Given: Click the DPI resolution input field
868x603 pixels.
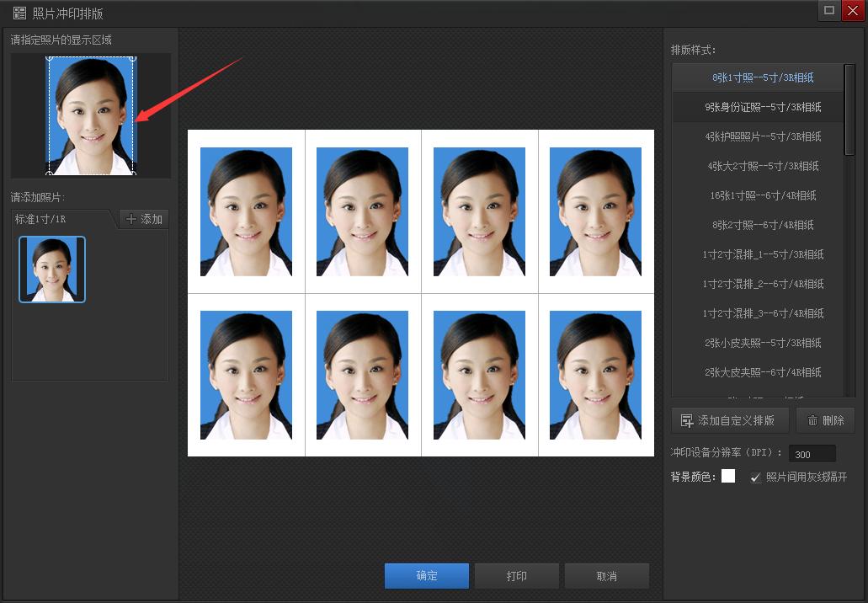Looking at the screenshot, I should click(x=812, y=454).
